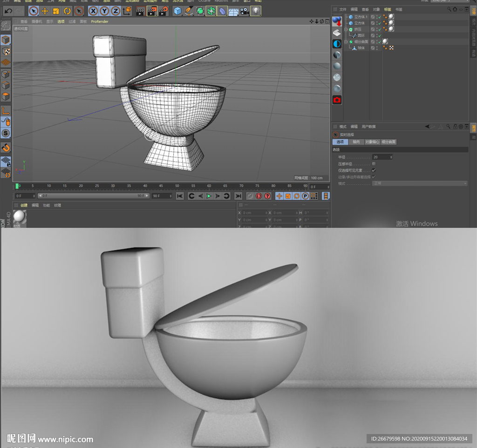This screenshot has width=477, height=448.
Task: Add a cube primitive from toolbar
Action: coord(177,11)
